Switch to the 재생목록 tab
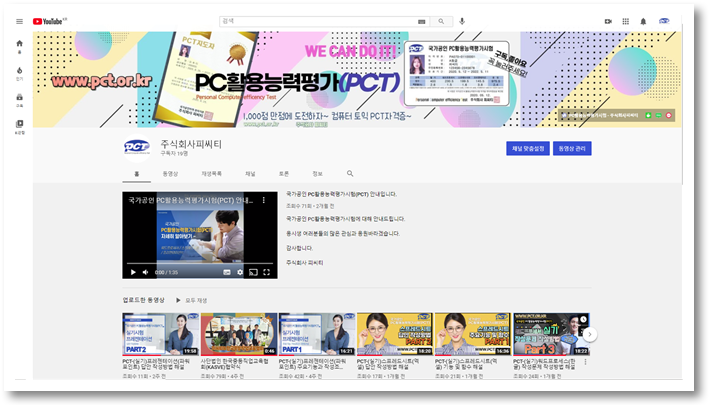 coord(212,174)
